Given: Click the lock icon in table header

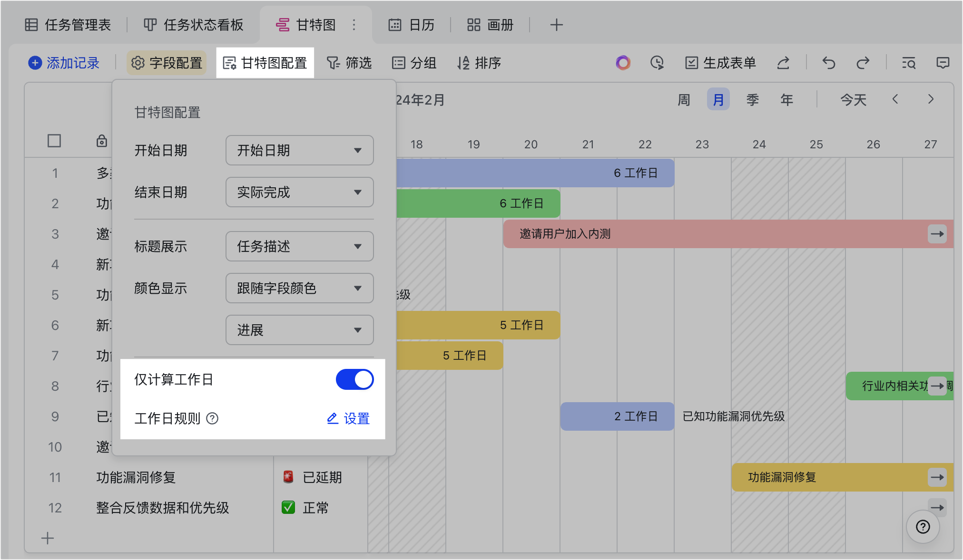Looking at the screenshot, I should 102,141.
